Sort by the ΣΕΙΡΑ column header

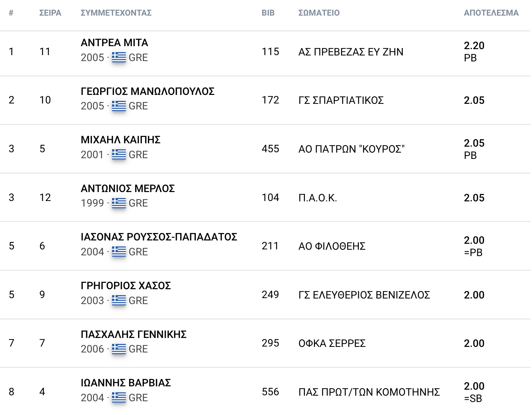50,13
